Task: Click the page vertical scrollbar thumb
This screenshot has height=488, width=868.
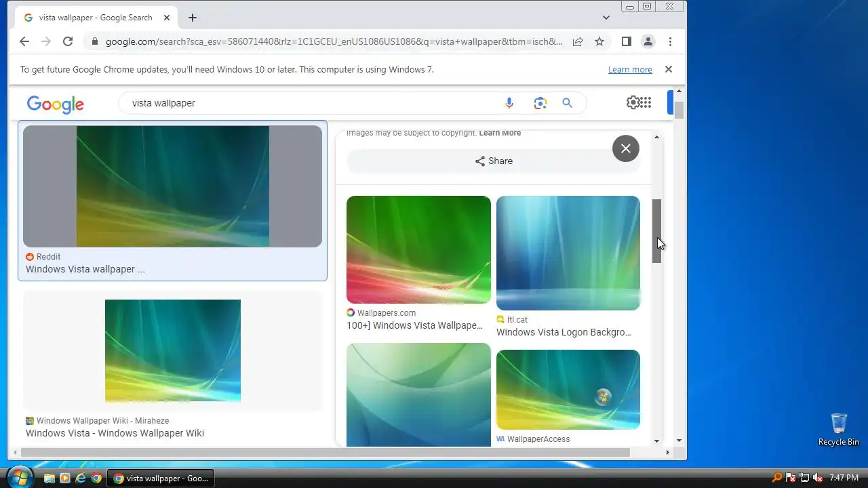Action: pos(679,110)
